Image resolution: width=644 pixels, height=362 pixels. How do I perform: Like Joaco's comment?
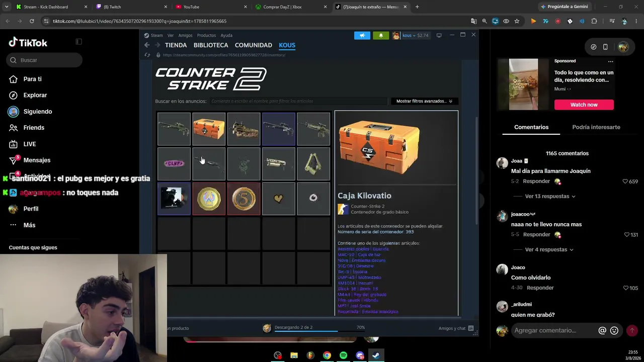tap(626, 288)
